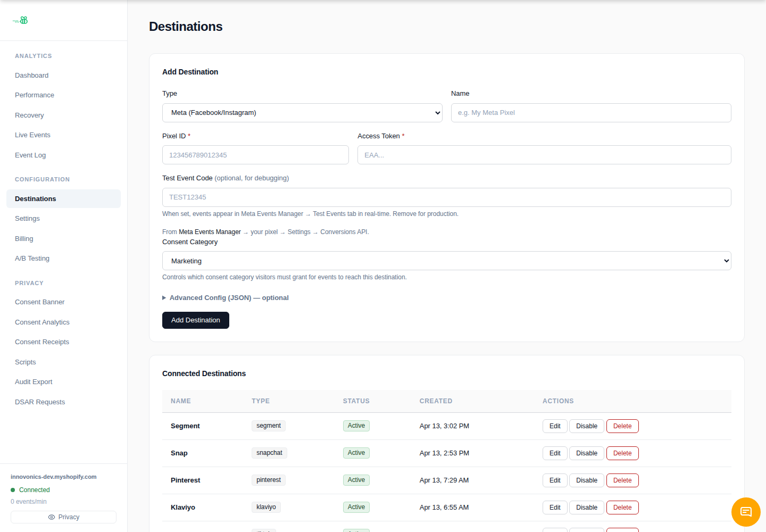Click the Apr 13, 7:29 AM date
766x532 pixels.
pos(444,480)
